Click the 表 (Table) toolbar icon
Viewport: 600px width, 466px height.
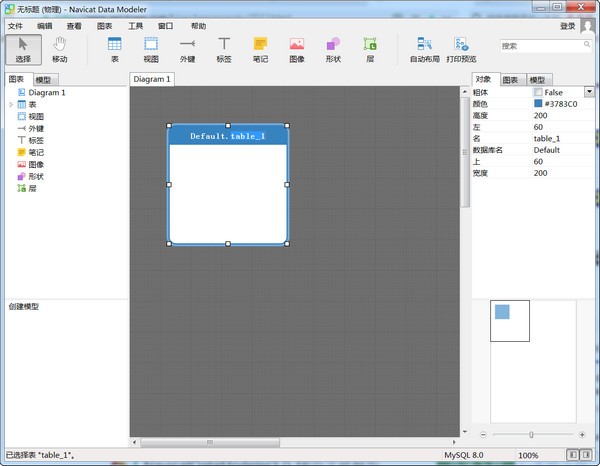point(115,49)
